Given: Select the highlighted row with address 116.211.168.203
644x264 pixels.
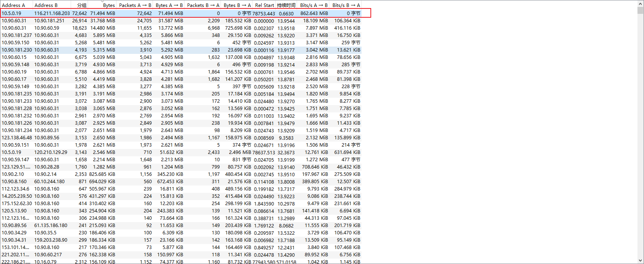Looking at the screenshot, I should point(52,13).
